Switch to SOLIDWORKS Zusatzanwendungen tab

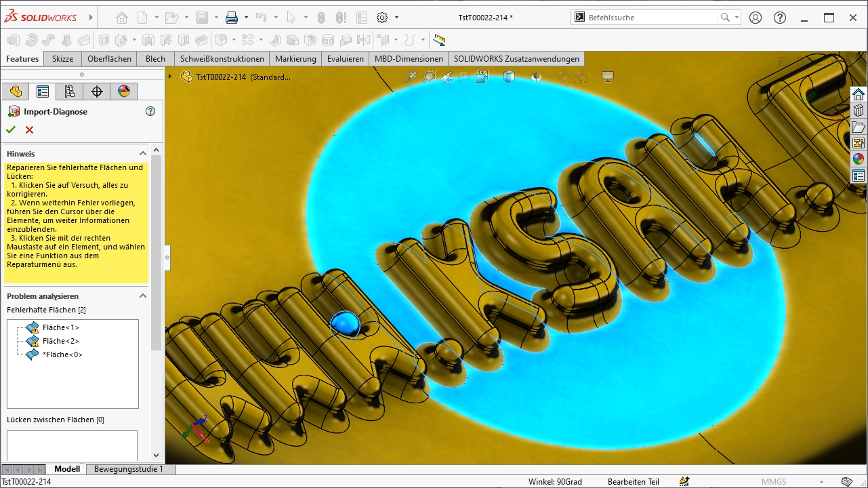[516, 59]
